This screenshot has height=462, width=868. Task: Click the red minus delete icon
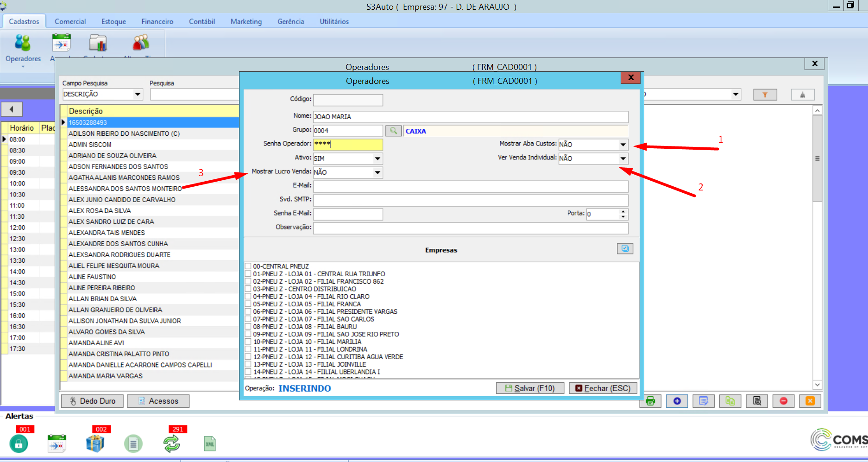pyautogui.click(x=783, y=401)
